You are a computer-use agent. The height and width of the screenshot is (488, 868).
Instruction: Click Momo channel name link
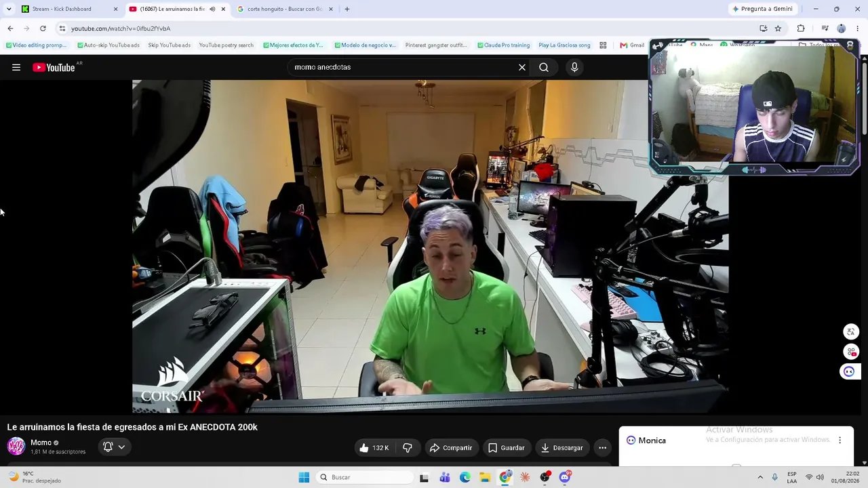[x=41, y=443]
